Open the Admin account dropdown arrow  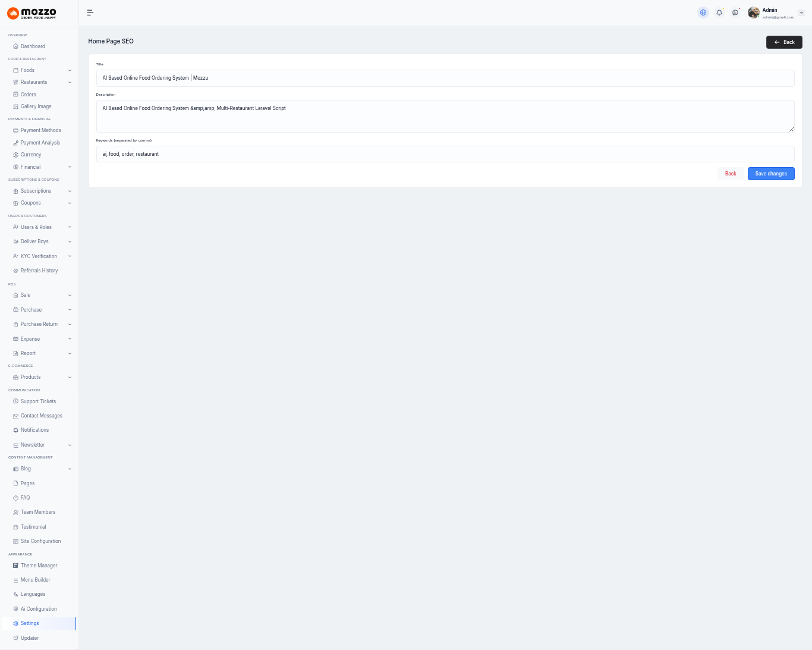tap(801, 12)
